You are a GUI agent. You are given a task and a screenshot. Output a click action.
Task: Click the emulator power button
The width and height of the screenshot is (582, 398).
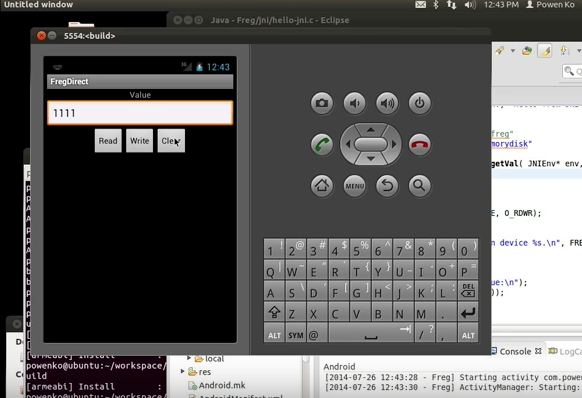pyautogui.click(x=420, y=103)
